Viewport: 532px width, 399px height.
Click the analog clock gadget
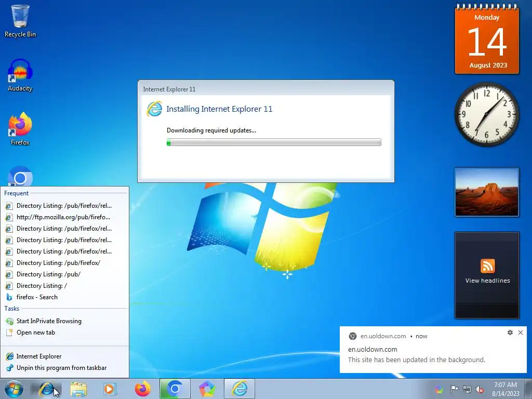pos(486,114)
